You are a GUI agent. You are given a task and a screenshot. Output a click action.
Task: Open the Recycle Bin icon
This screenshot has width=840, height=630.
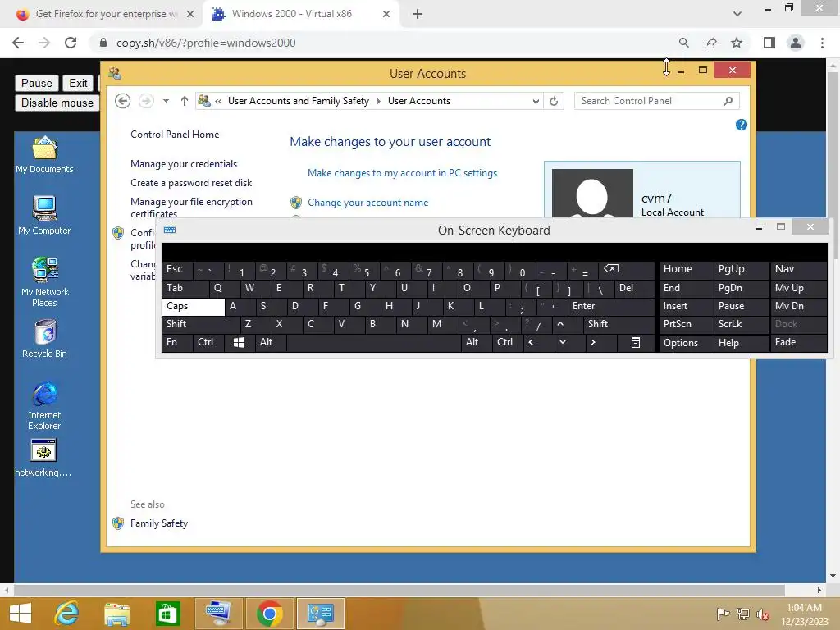click(x=44, y=339)
